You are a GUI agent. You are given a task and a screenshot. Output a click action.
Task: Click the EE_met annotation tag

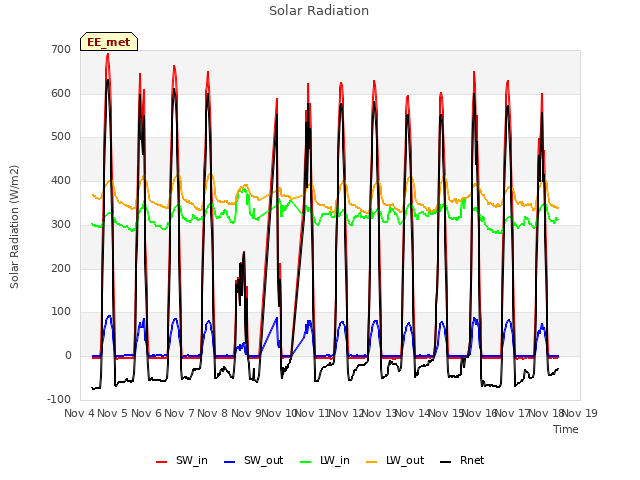click(109, 42)
